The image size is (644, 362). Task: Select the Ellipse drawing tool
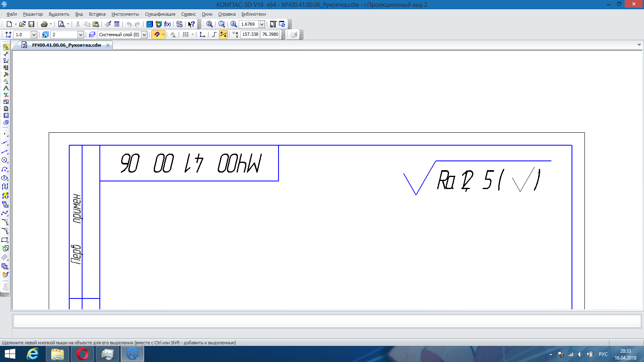point(5,178)
